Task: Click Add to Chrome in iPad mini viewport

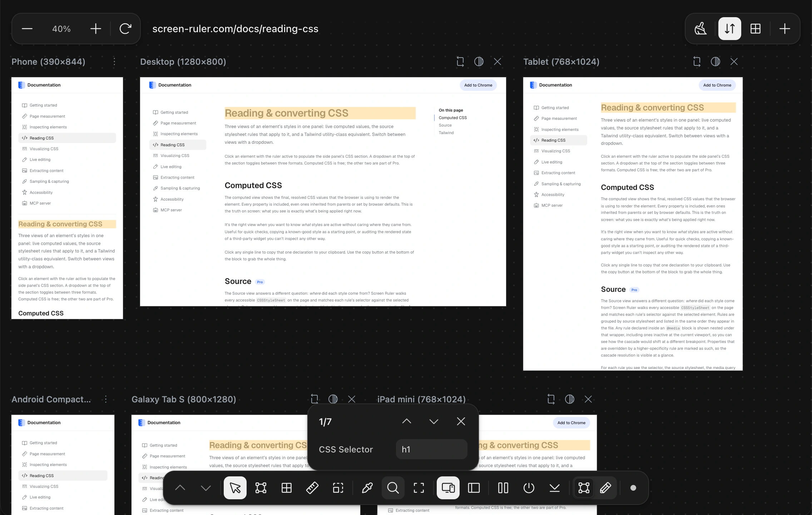Action: pyautogui.click(x=571, y=423)
